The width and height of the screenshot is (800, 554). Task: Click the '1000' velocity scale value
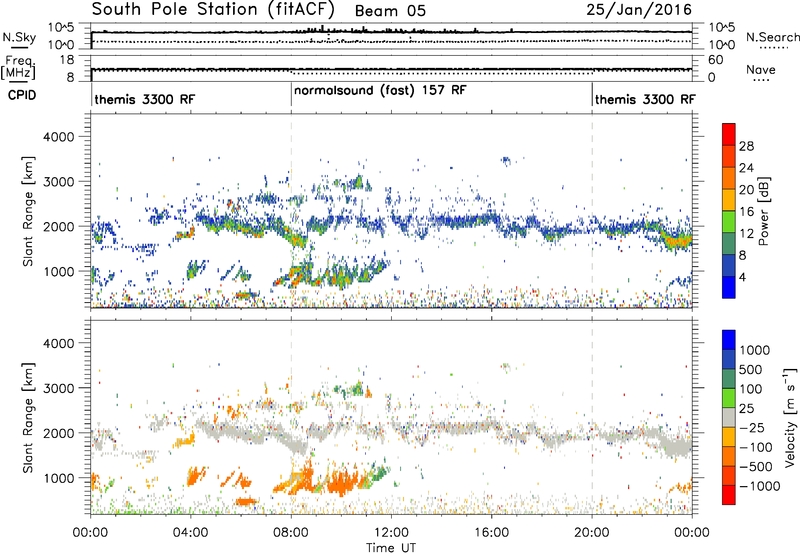[x=755, y=350]
